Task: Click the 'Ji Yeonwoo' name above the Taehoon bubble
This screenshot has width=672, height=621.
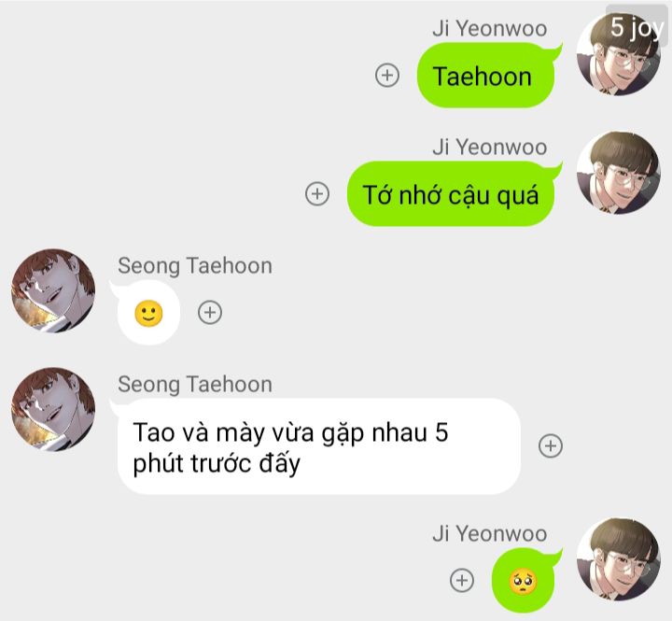Action: pos(489,29)
